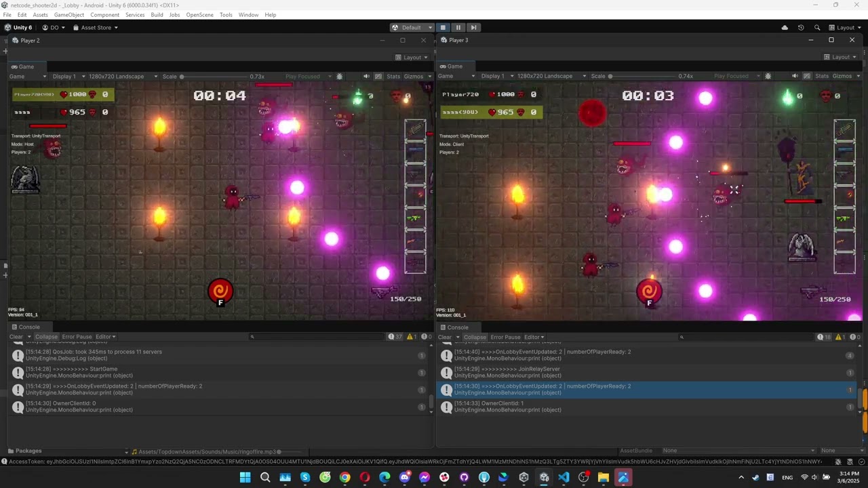Toggle Stats overlay in Player 2
The width and height of the screenshot is (868, 488).
pos(393,77)
